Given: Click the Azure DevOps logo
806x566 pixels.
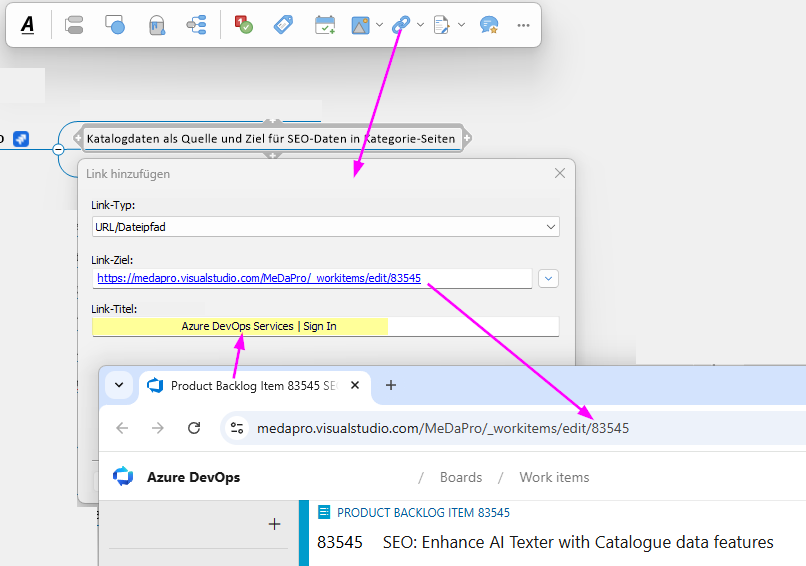Looking at the screenshot, I should [x=123, y=477].
